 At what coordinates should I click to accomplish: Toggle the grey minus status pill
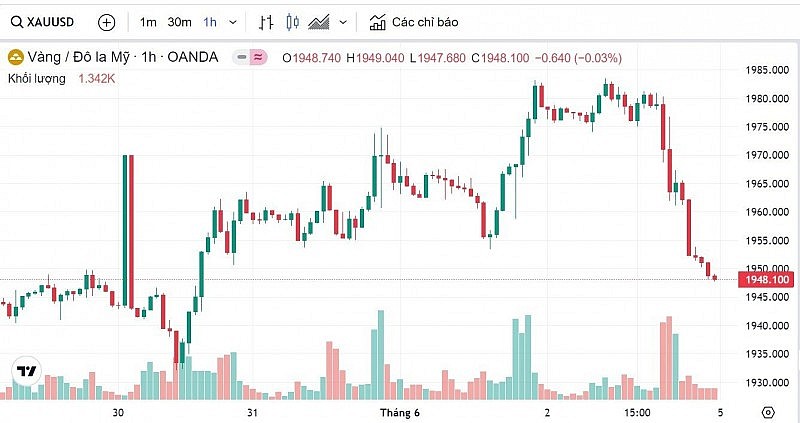(238, 57)
